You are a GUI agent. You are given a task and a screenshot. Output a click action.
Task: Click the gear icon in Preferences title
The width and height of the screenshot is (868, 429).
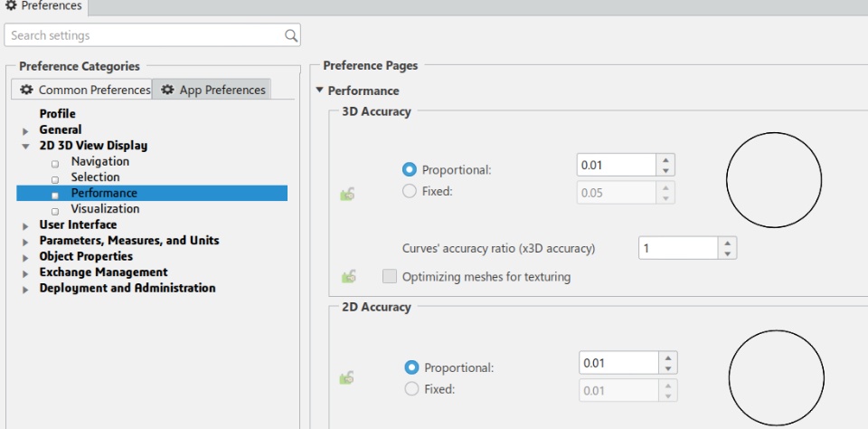pos(11,6)
